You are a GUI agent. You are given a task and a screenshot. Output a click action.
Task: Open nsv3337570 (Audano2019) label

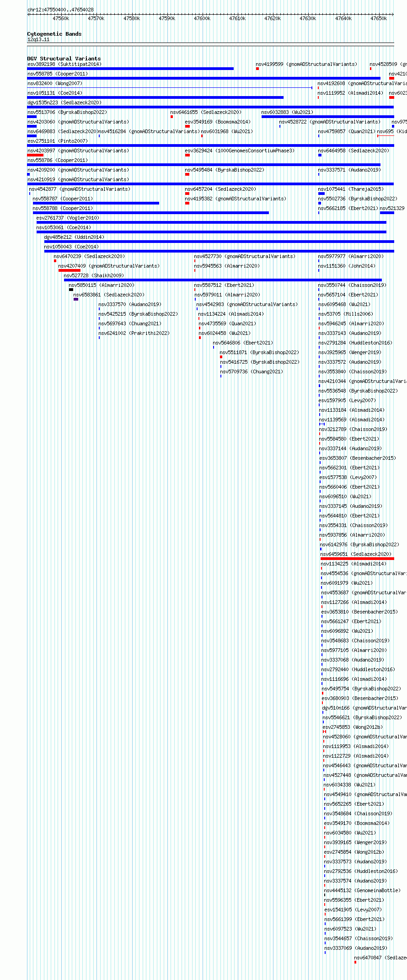pos(130,304)
